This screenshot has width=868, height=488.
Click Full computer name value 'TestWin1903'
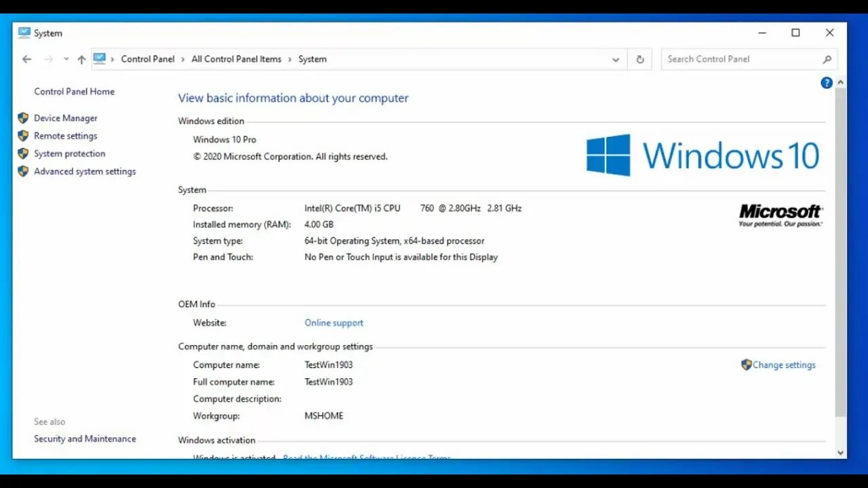[x=329, y=382]
